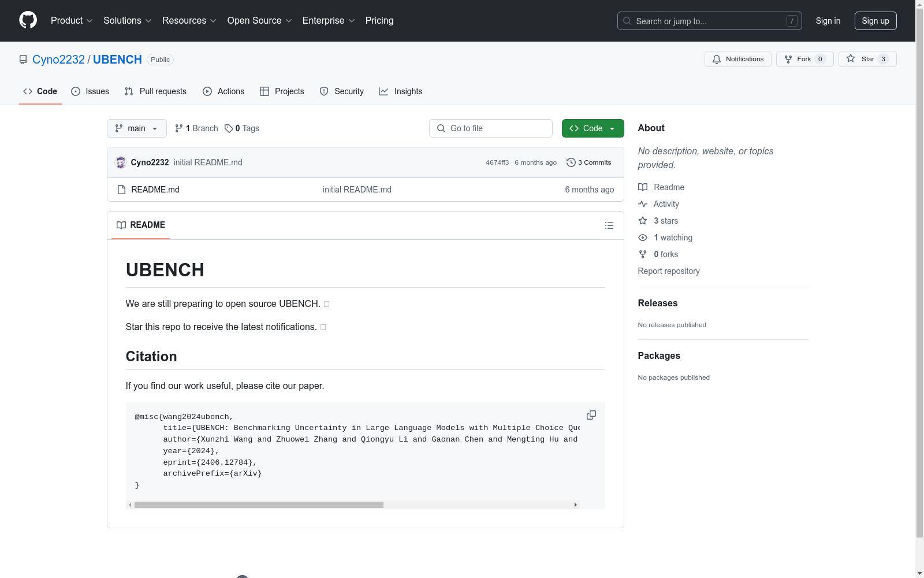Click the commit message in the Cyno2232 commit row

point(208,162)
